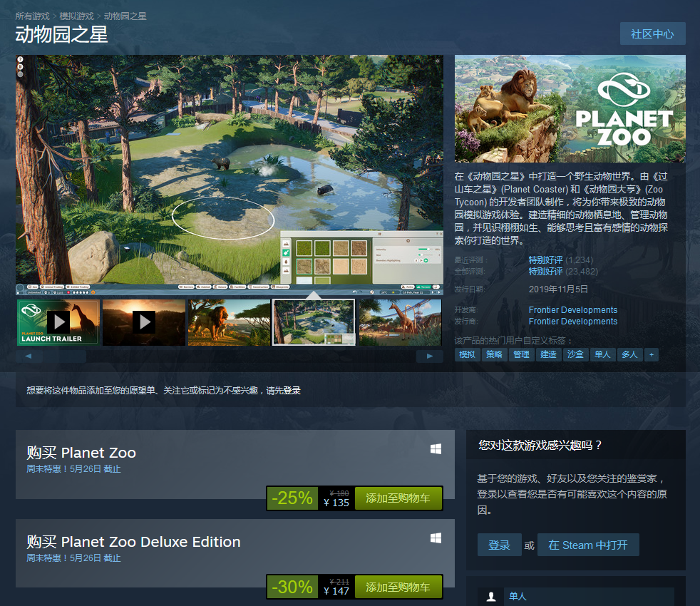Play the Launch Trailer video thumbnail
The width and height of the screenshot is (700, 606).
coord(58,322)
